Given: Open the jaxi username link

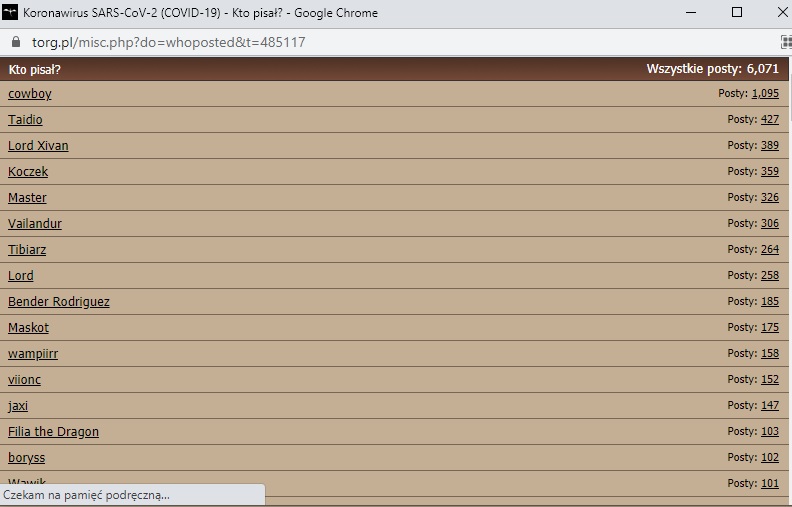Looking at the screenshot, I should 18,406.
